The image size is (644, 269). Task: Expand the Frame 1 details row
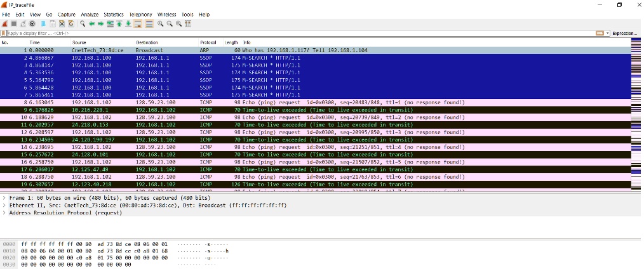click(4, 199)
